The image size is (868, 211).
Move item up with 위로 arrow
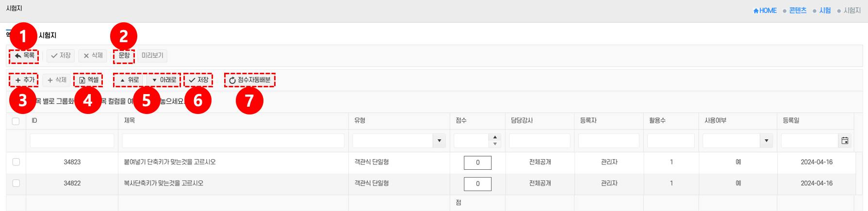[x=130, y=80]
